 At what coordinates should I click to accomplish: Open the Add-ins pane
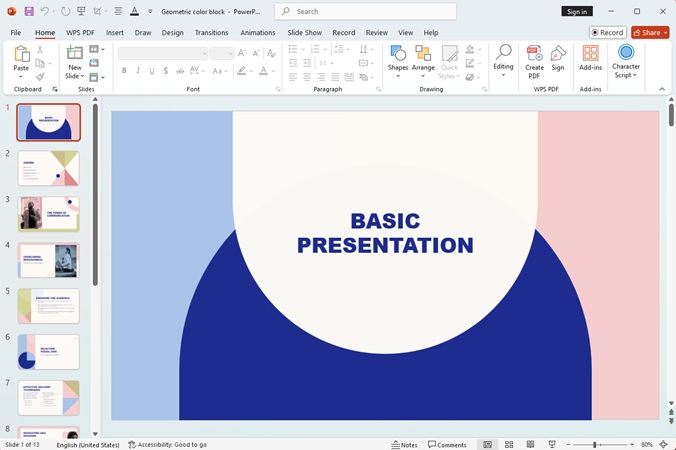[590, 58]
